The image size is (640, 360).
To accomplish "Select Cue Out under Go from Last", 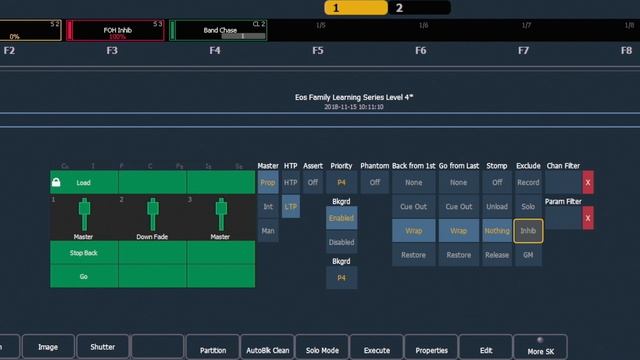I will [459, 207].
